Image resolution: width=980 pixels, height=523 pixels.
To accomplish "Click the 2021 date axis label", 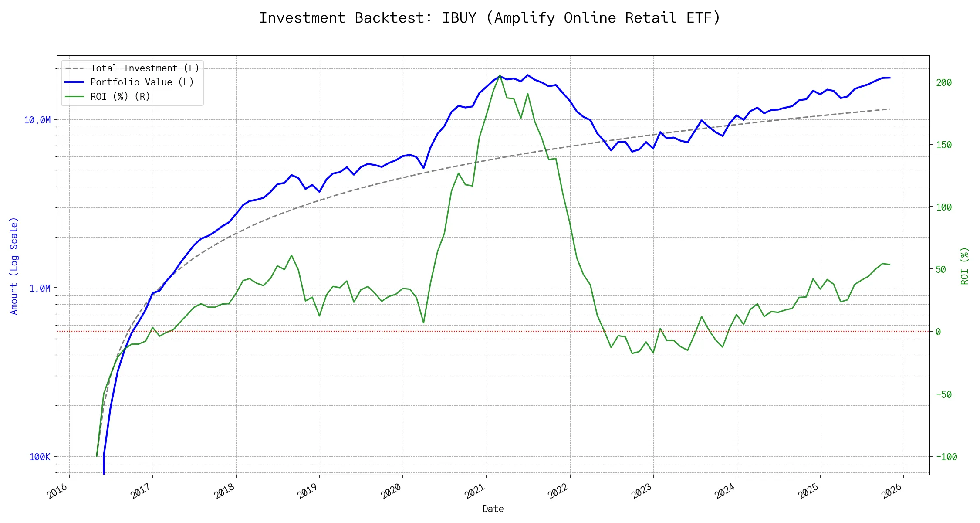I will [475, 491].
